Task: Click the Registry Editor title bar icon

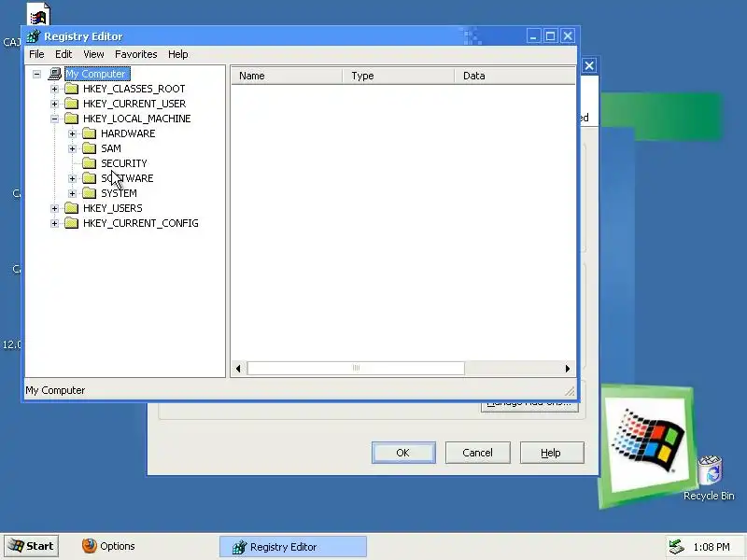Action: coord(34,36)
